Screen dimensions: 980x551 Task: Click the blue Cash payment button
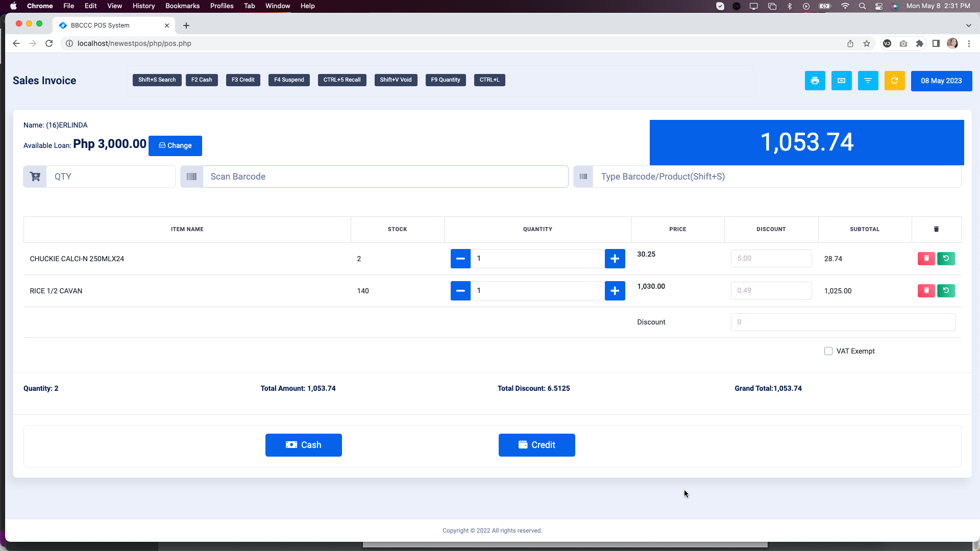[x=303, y=445]
